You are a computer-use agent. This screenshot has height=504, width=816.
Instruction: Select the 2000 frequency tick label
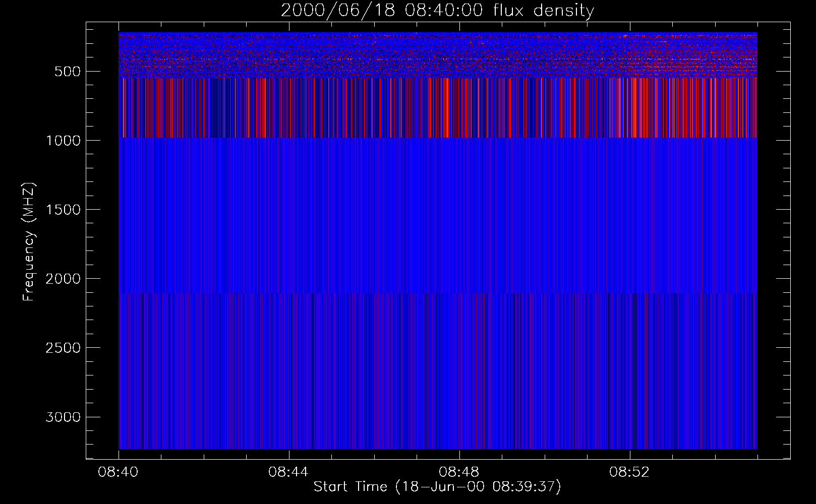(x=63, y=279)
